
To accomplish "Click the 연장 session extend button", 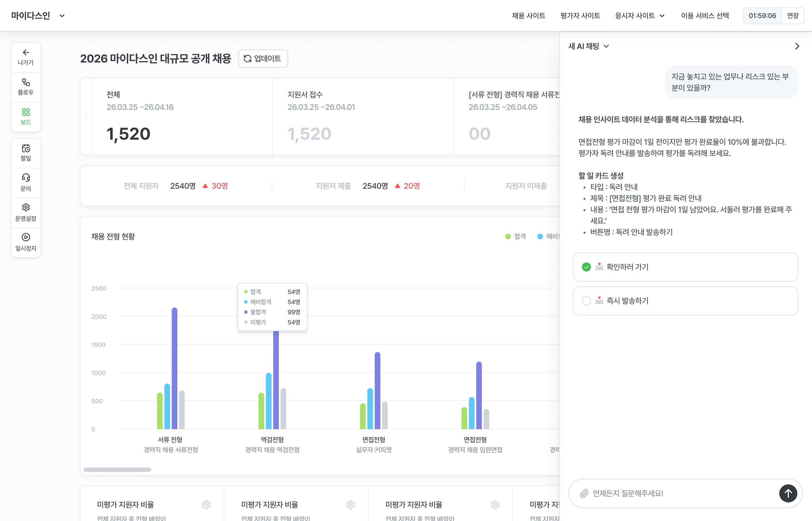I will pos(792,15).
